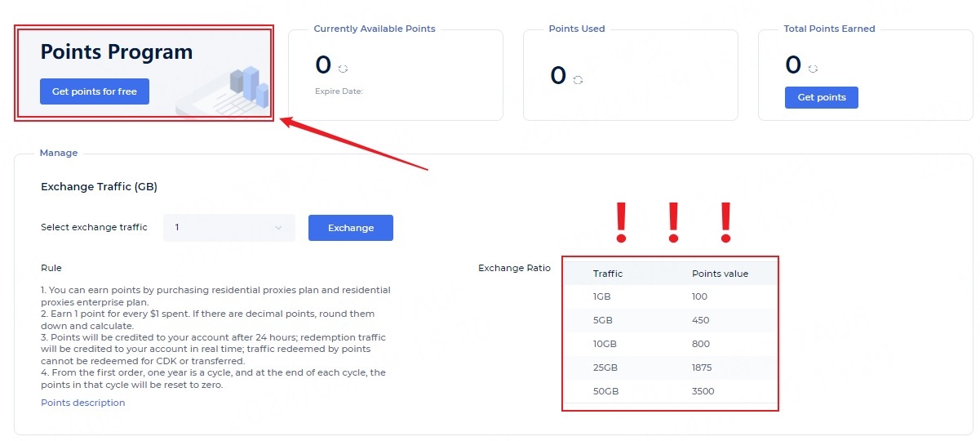Click refresh icon beside Points Used value
The width and height of the screenshot is (980, 441).
(579, 80)
